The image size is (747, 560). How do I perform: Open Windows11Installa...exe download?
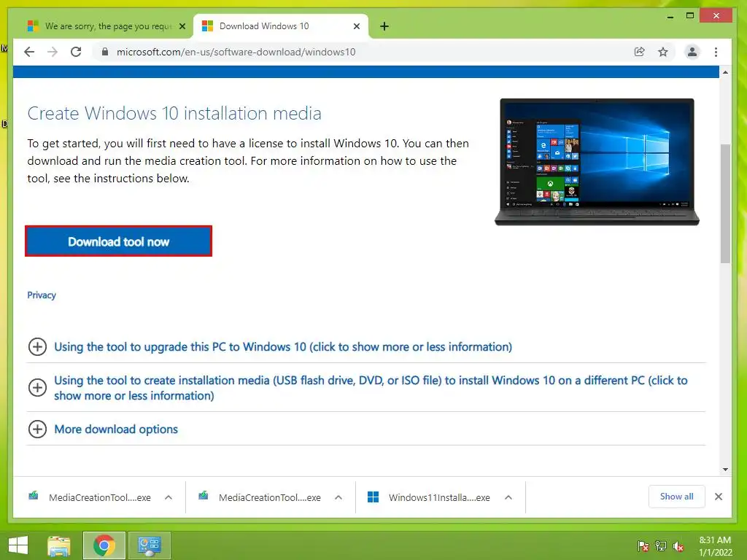(429, 497)
